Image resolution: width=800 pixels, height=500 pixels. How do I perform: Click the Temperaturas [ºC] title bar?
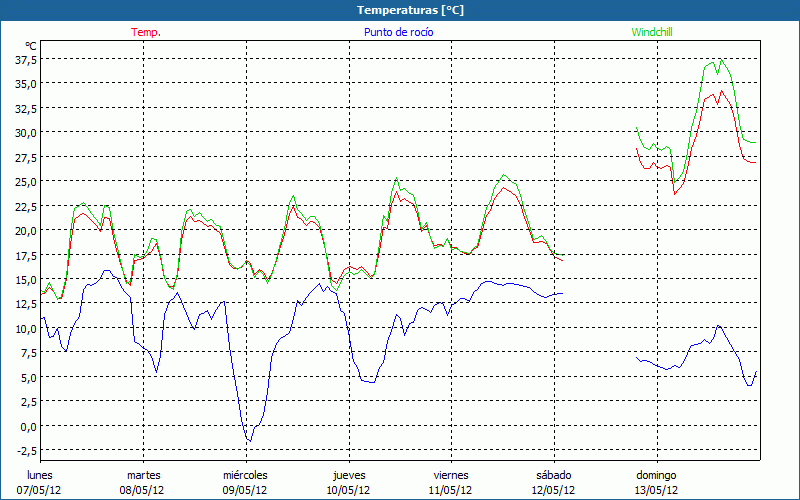pyautogui.click(x=400, y=9)
